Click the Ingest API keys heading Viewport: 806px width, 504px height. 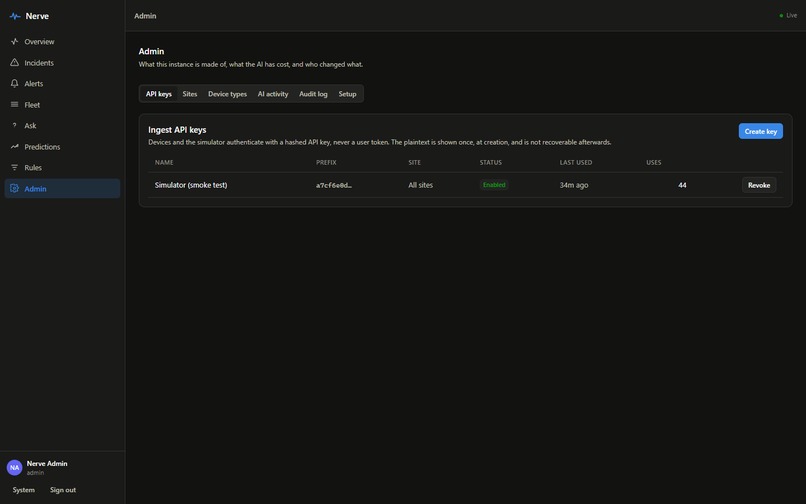(177, 130)
